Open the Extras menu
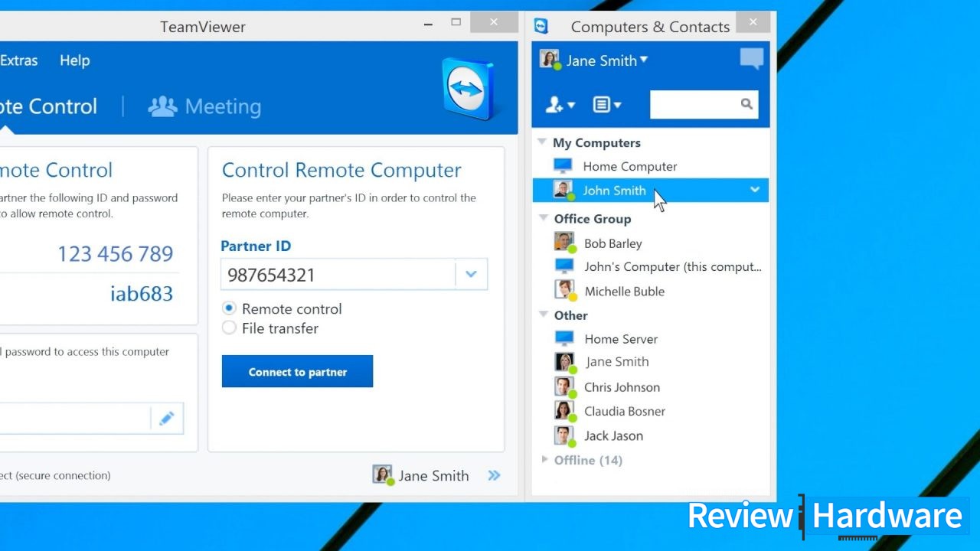980x551 pixels. pos(18,60)
